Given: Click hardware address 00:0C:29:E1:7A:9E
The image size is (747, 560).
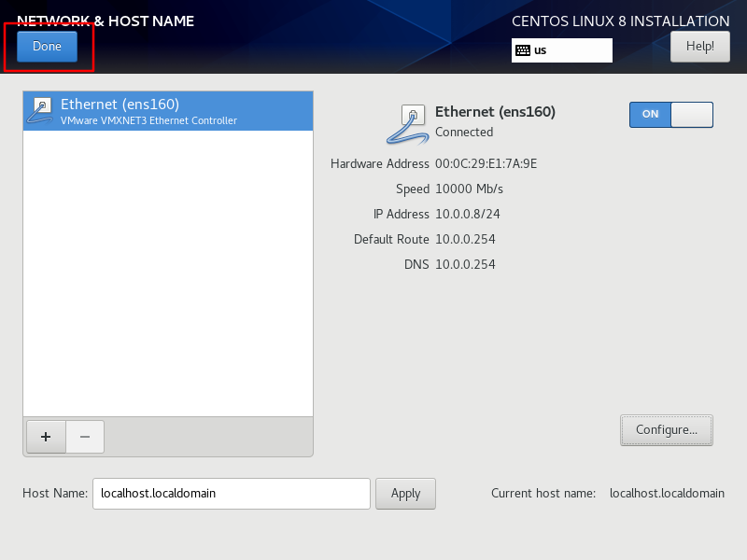Looking at the screenshot, I should [x=486, y=164].
